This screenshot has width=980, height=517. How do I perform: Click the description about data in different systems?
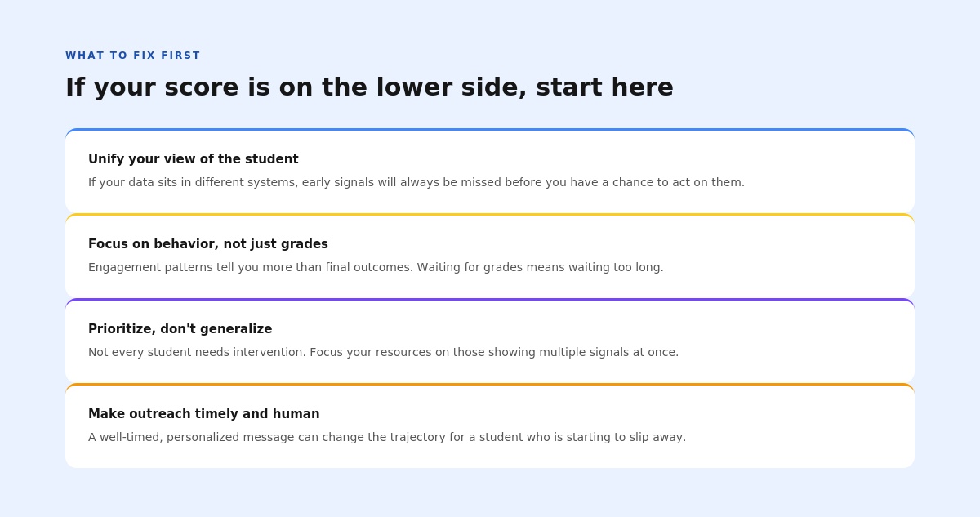point(416,182)
